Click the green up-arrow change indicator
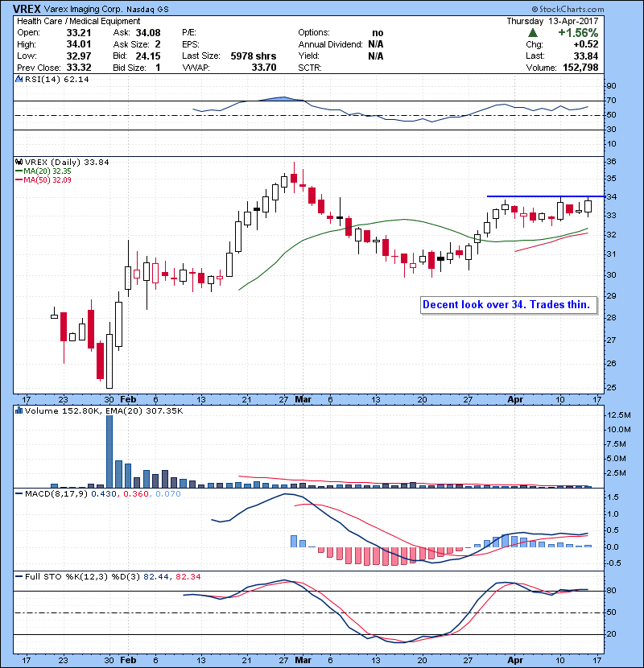The height and width of the screenshot is (668, 644). [x=532, y=33]
